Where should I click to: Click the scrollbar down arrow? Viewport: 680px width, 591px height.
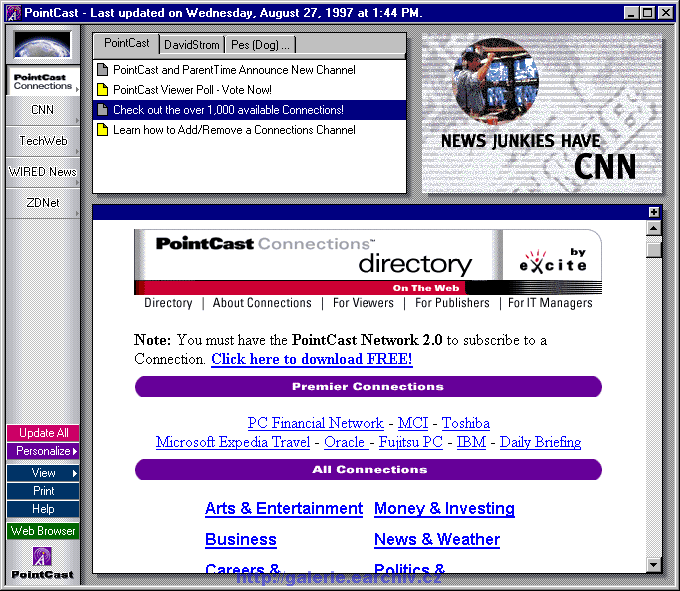coord(654,565)
